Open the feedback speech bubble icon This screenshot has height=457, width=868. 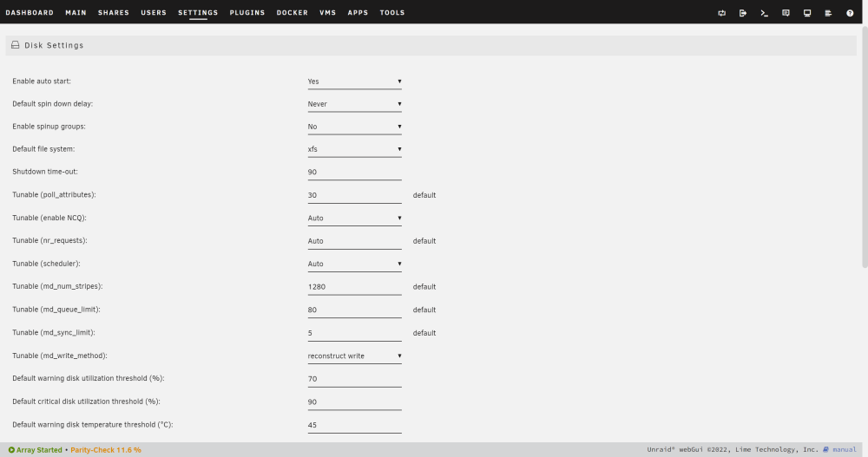click(786, 13)
